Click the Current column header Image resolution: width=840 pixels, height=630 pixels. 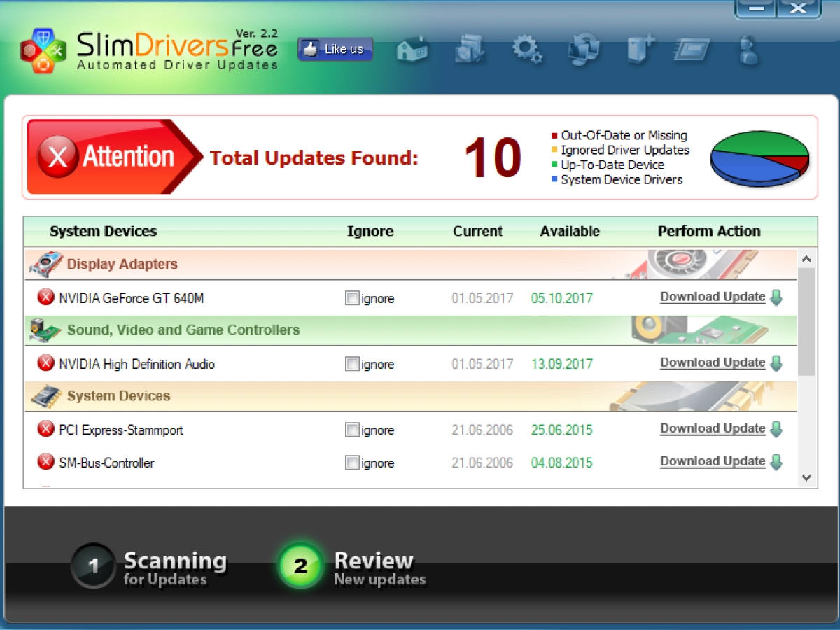[477, 231]
